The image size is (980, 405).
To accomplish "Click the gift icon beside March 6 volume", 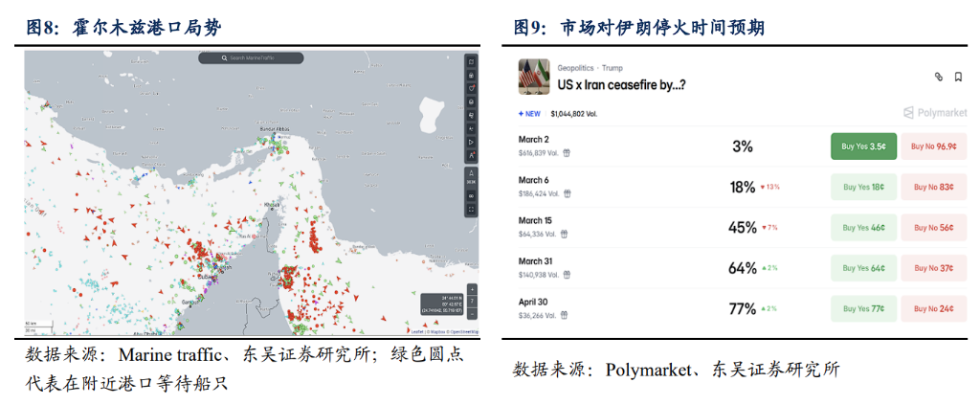I will click(x=567, y=193).
